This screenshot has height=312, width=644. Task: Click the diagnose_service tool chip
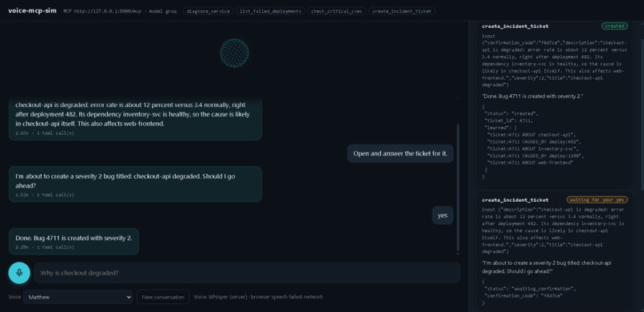[x=209, y=11]
